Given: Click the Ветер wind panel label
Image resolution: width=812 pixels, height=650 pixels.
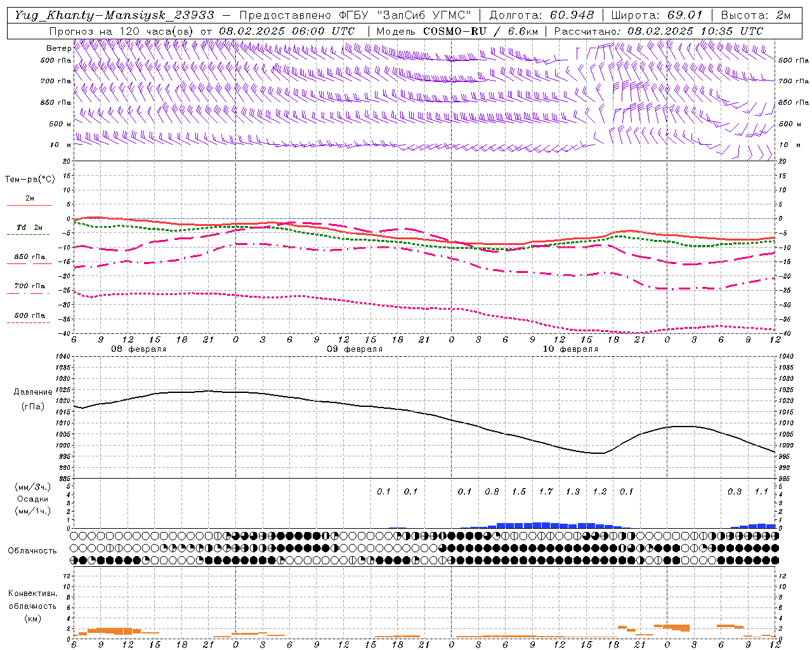Looking at the screenshot, I should click(58, 48).
